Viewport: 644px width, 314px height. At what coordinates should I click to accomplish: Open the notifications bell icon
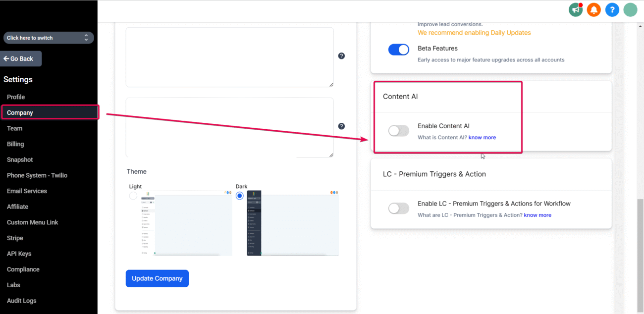(593, 9)
